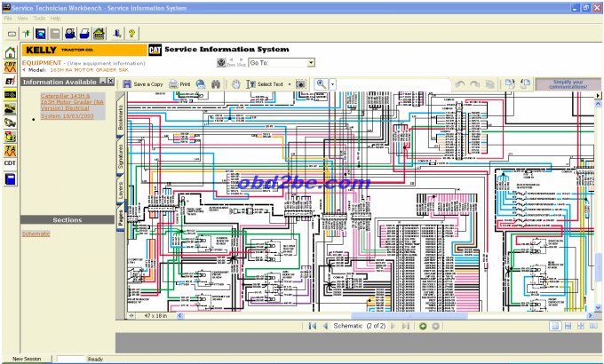Viewport: 604px width, 364px height.
Task: Switch to the Layers side tab
Action: click(121, 190)
